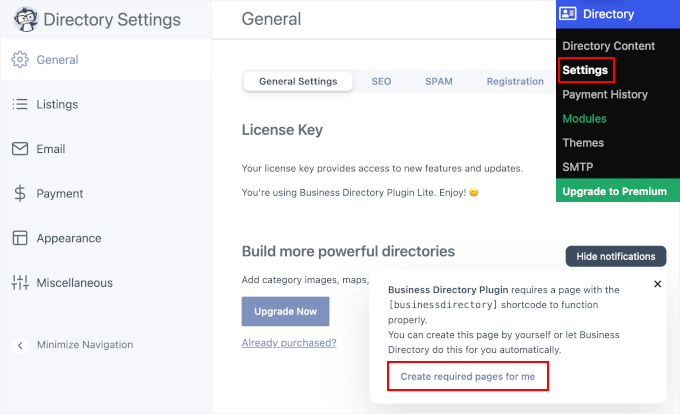Open the General settings section

coord(106,60)
